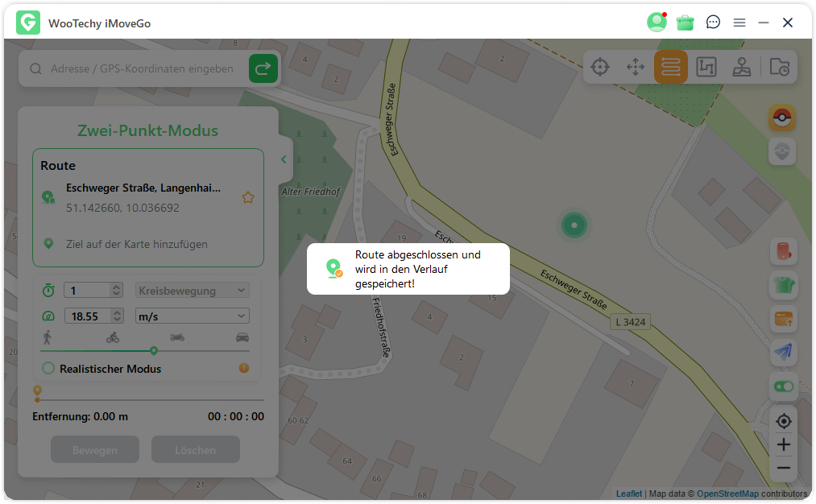Screen dimensions: 816x504
Task: Open the m/s speed unit dropdown
Action: coord(193,316)
